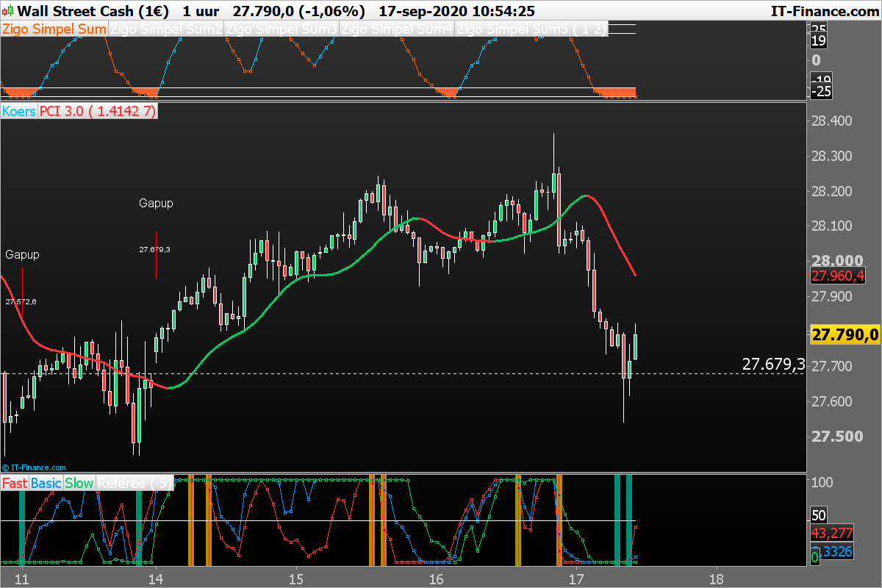Click the Gapup label above 27.679,3
882x588 pixels.
pos(156,203)
